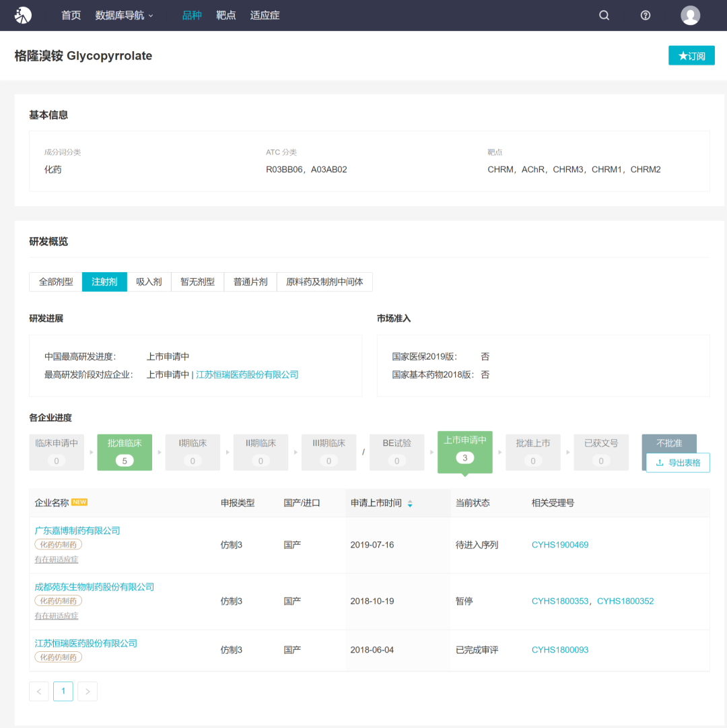Click the status 待进入序列
The image size is (727, 728).
(x=477, y=545)
